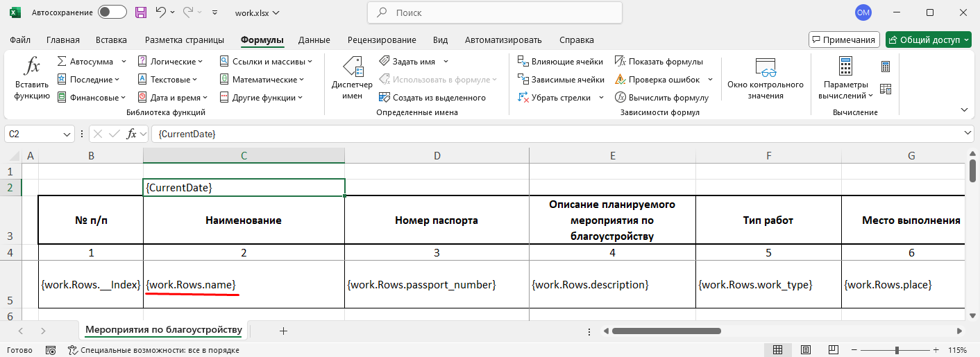Click in the Search (Поиск) box

494,12
